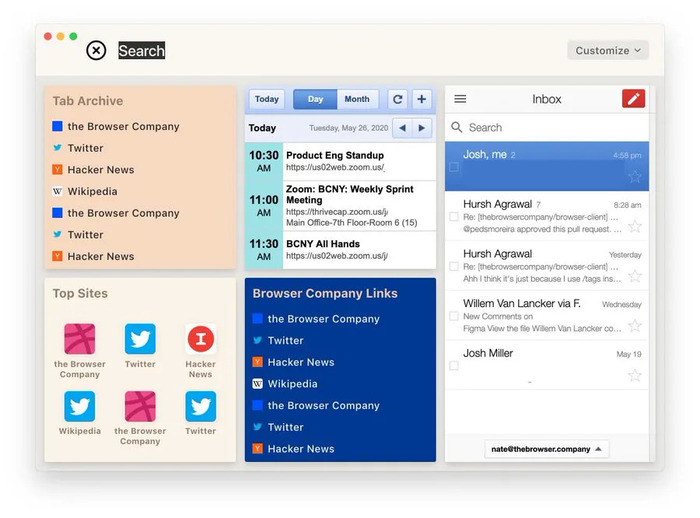Switch calendar to Month view
This screenshot has height=518, width=700.
coord(357,99)
